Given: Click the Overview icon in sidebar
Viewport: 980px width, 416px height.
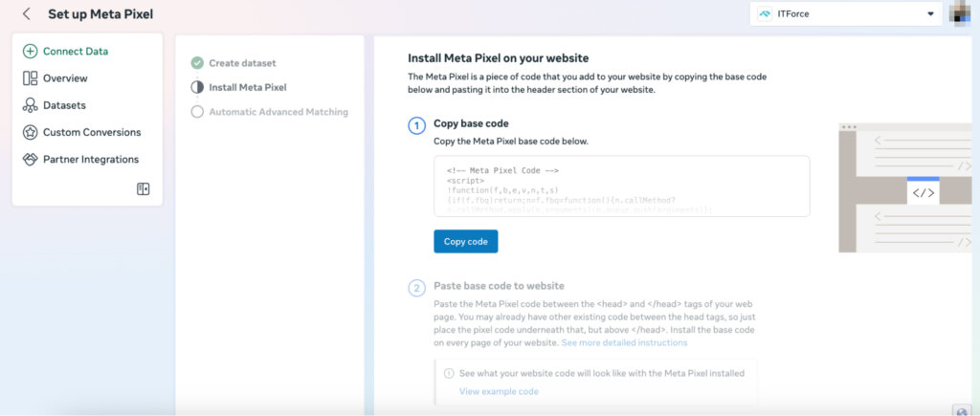Looking at the screenshot, I should point(30,78).
